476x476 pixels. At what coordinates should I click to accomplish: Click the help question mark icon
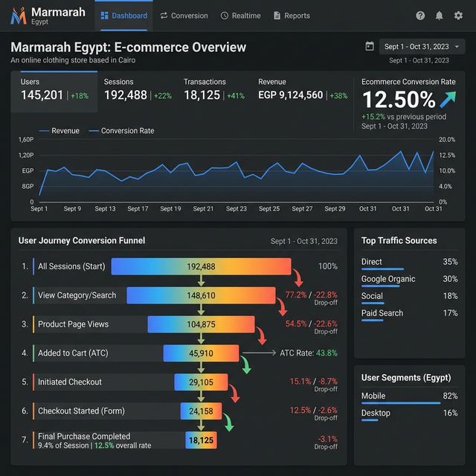pyautogui.click(x=420, y=16)
